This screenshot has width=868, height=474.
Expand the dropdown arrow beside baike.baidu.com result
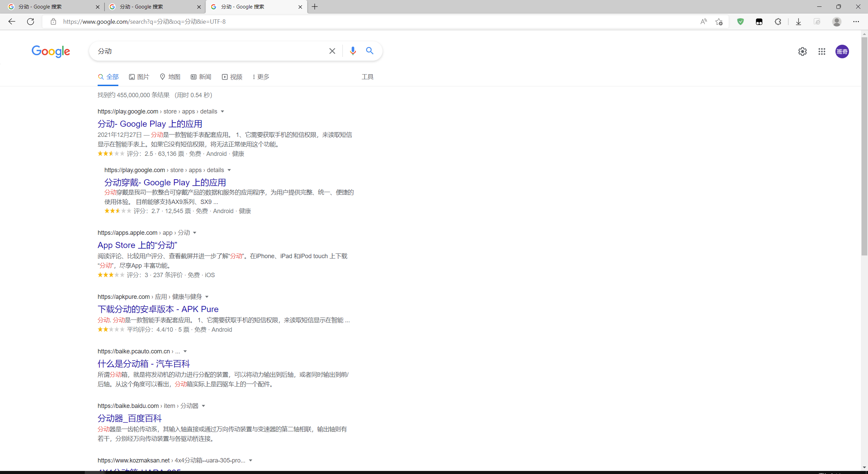[203, 406]
